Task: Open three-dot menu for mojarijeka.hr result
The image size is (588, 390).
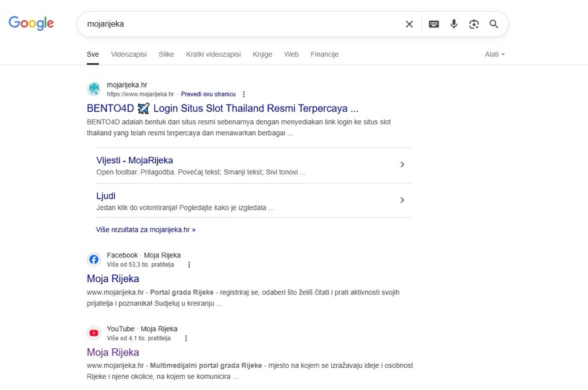Action: point(244,94)
